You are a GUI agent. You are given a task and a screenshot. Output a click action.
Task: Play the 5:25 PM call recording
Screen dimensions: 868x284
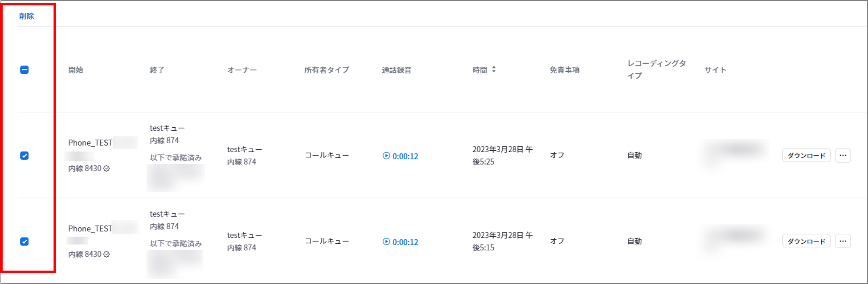coord(386,156)
